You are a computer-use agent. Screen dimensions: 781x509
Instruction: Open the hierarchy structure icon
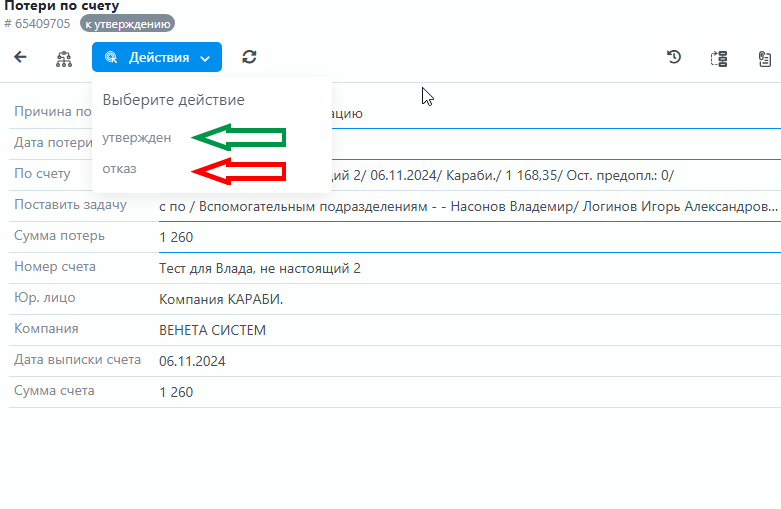click(64, 58)
